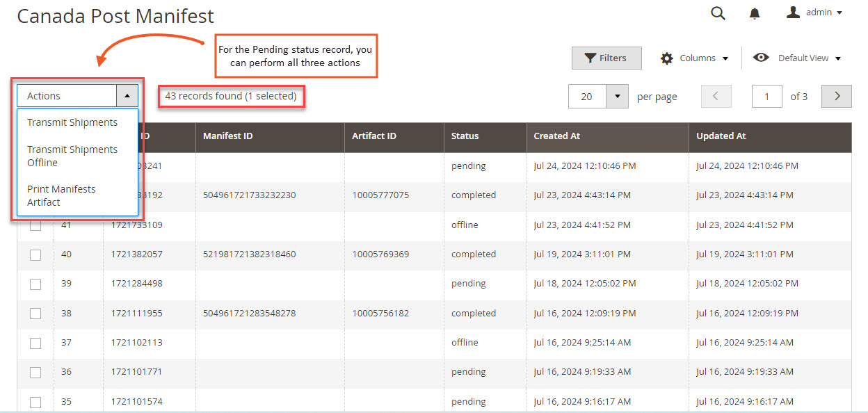Click Artifact ID 10005769369

pyautogui.click(x=380, y=254)
